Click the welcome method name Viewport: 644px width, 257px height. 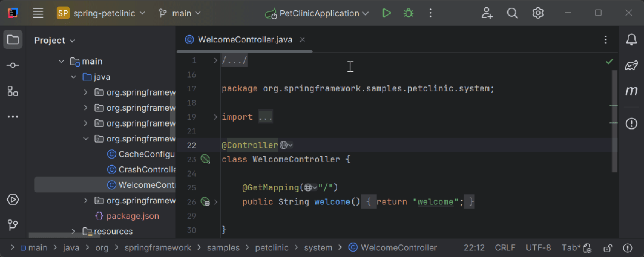coord(332,202)
